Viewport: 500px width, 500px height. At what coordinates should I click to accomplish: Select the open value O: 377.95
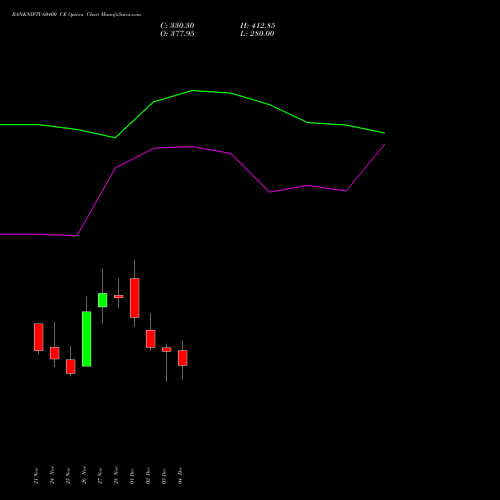pyautogui.click(x=177, y=34)
